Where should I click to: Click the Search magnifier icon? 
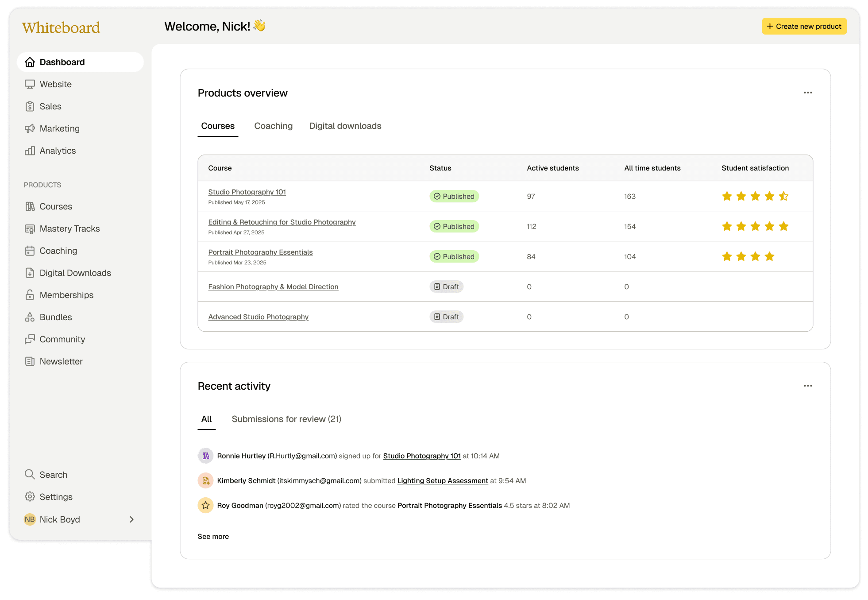pyautogui.click(x=30, y=474)
